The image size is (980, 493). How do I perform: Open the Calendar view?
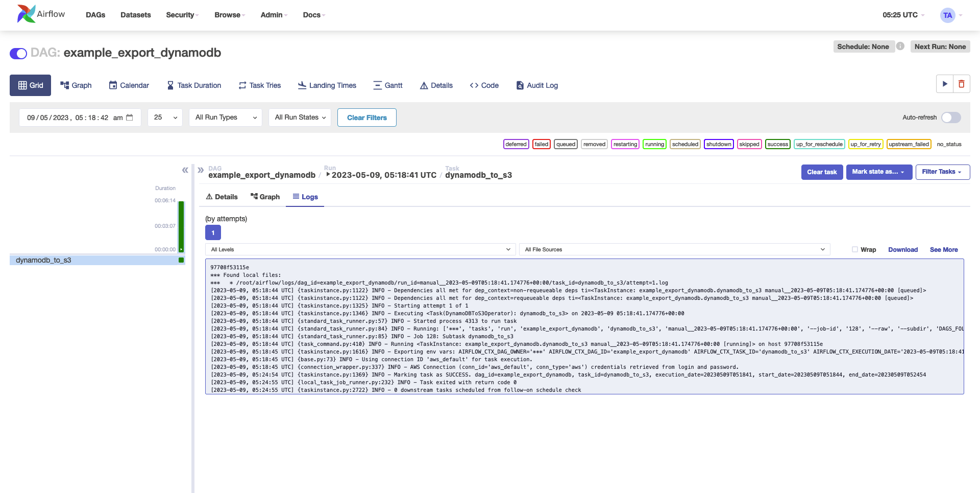coord(129,85)
